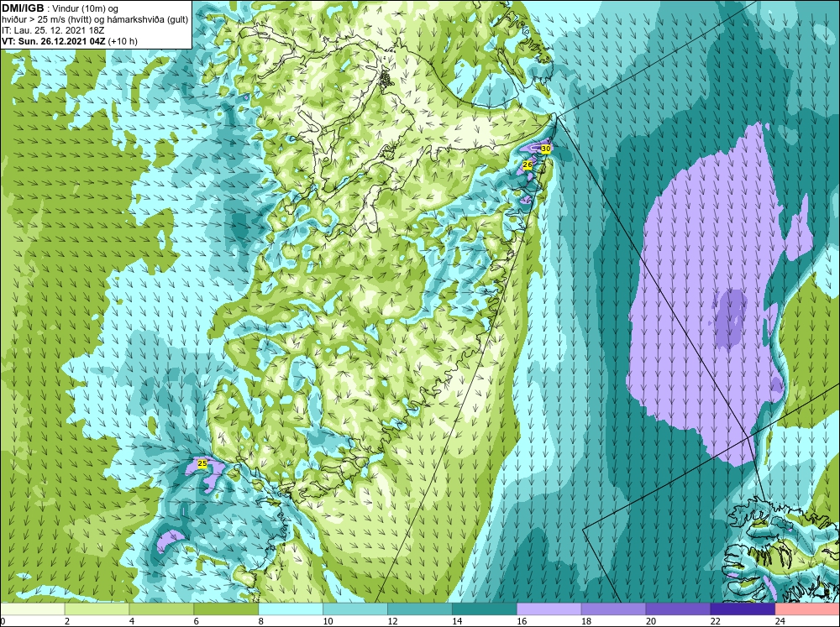Click the initial time 'IT: Lau. 25. 12. 2021 18Z'
Screen dimensions: 840x627
click(53, 30)
